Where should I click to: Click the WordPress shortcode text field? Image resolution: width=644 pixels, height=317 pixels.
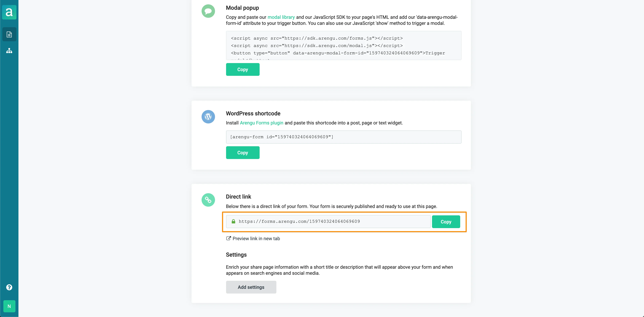click(x=343, y=137)
